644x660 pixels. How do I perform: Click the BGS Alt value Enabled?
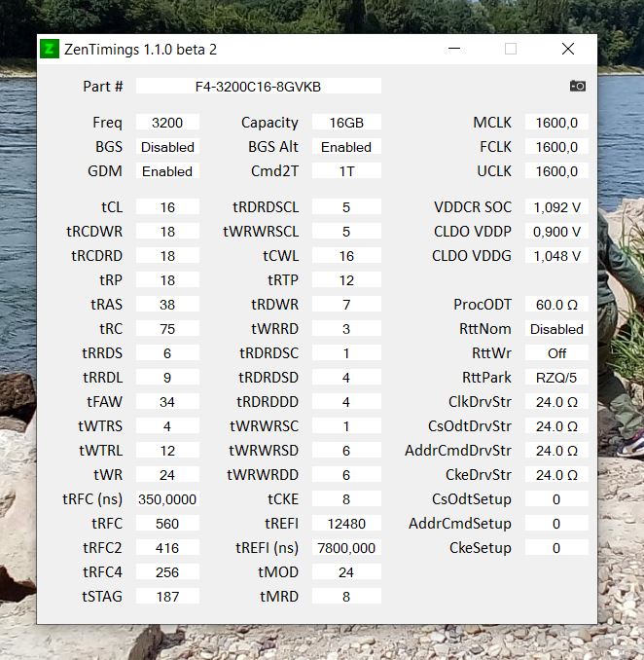pyautogui.click(x=346, y=147)
